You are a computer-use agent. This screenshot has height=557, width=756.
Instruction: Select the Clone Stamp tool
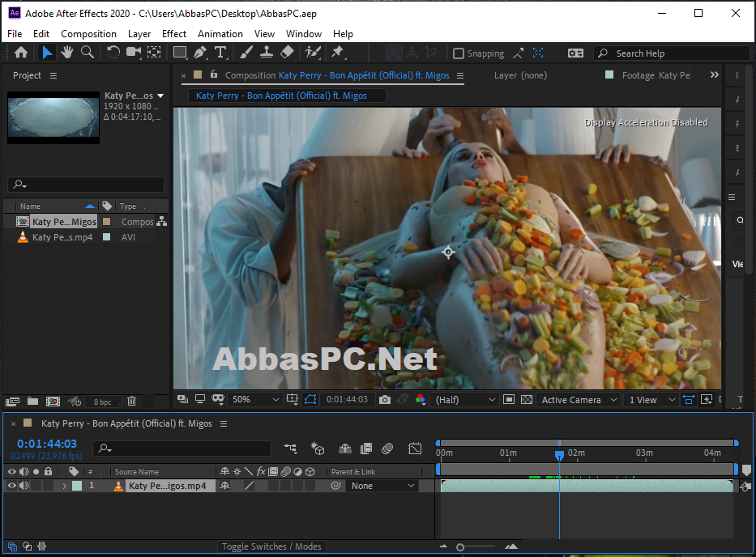pos(267,53)
